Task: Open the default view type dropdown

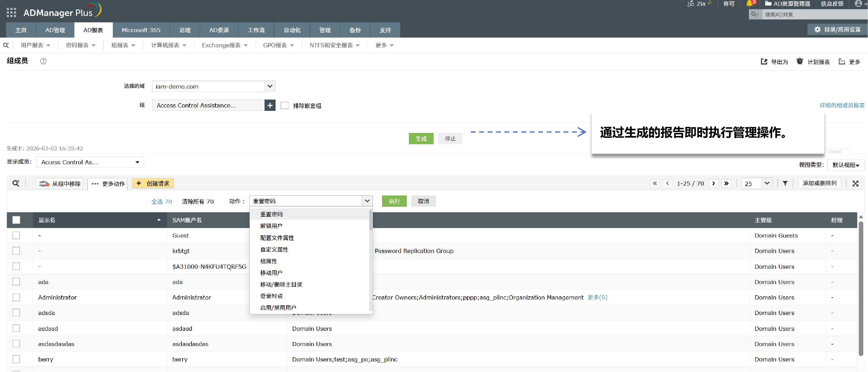Action: pyautogui.click(x=845, y=165)
